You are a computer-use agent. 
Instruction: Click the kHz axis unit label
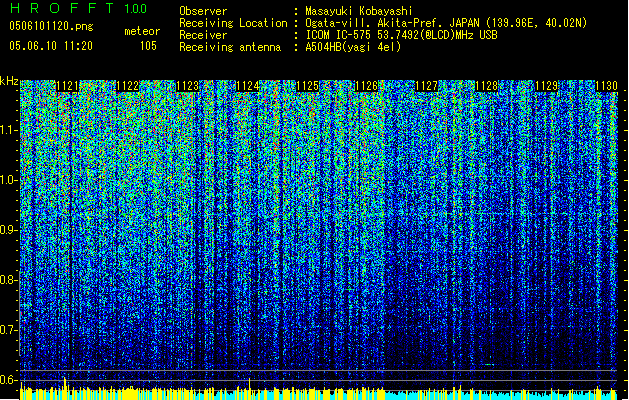(x=9, y=81)
